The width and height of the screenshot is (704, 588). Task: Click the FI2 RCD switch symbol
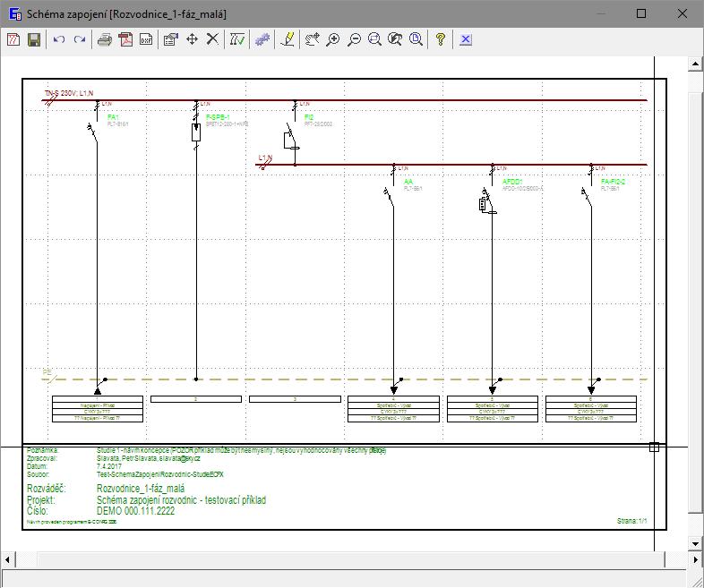(291, 137)
